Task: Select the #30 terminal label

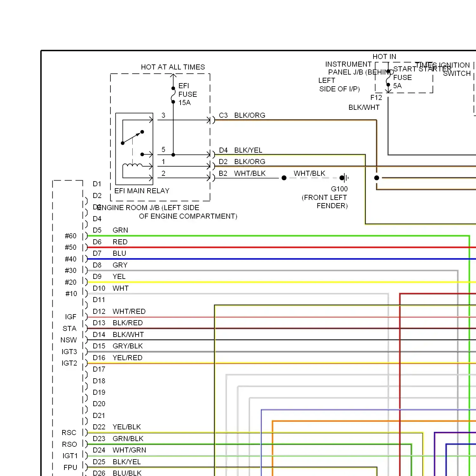Action: [x=70, y=270]
